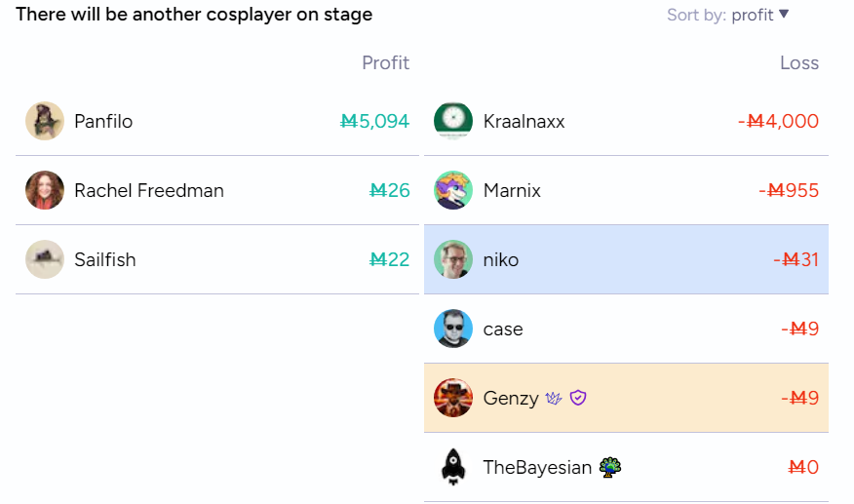The image size is (854, 504).
Task: Click the Rachel Freedman name link
Action: click(x=149, y=190)
